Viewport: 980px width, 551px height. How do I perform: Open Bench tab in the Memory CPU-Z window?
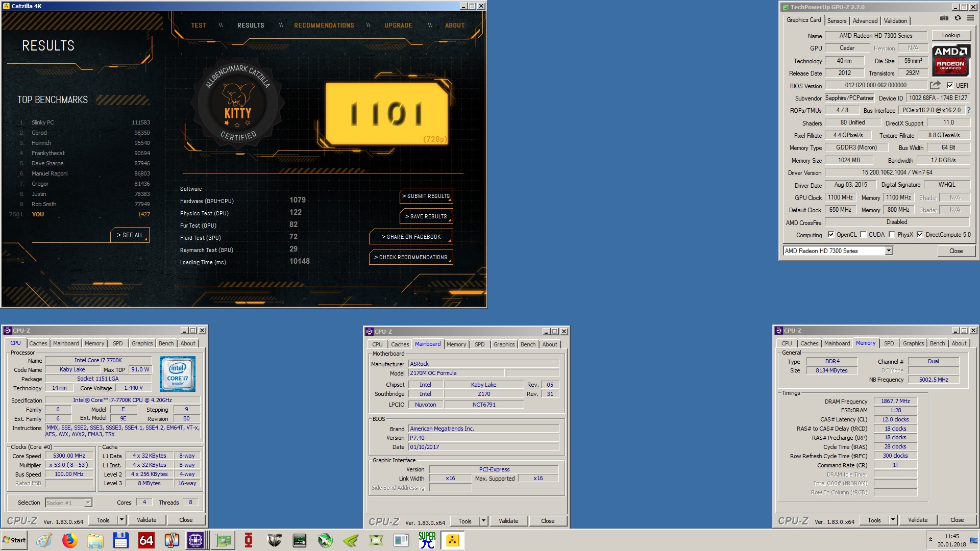(937, 343)
